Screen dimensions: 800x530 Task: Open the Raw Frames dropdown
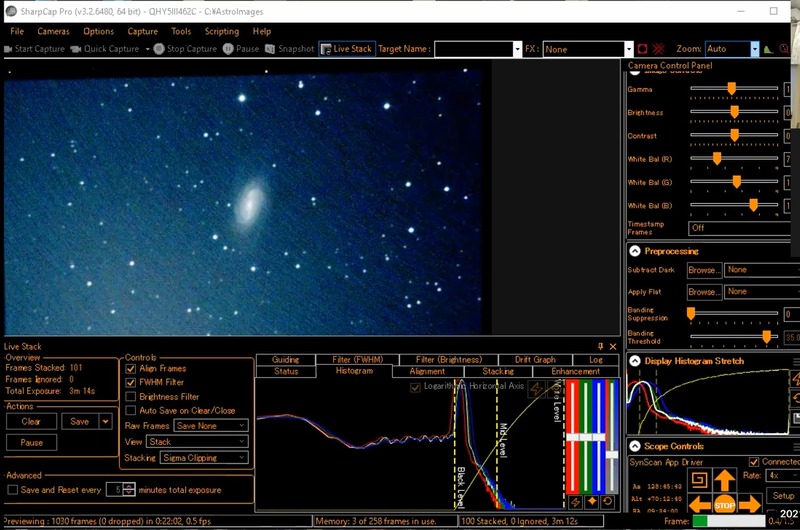tap(211, 425)
